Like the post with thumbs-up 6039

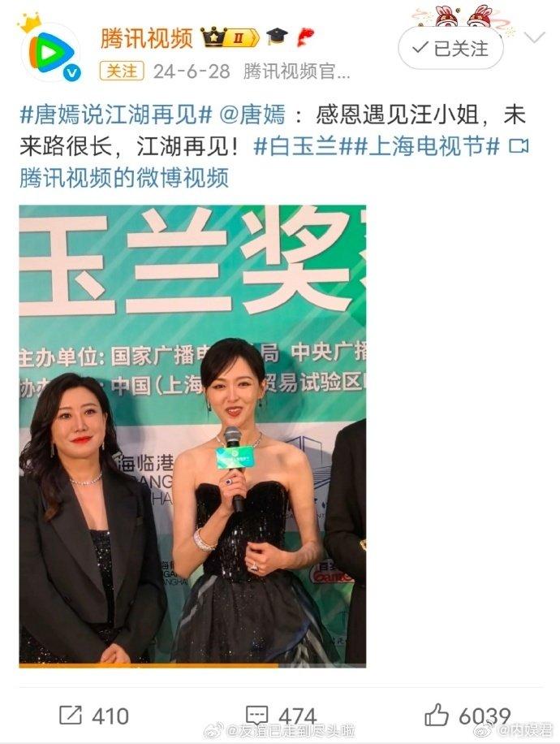tap(467, 716)
